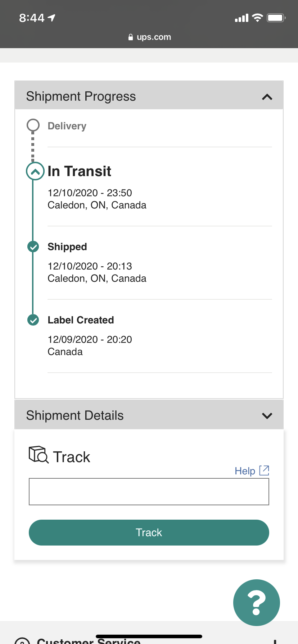Expand the Shipment Details chevron

267,416
